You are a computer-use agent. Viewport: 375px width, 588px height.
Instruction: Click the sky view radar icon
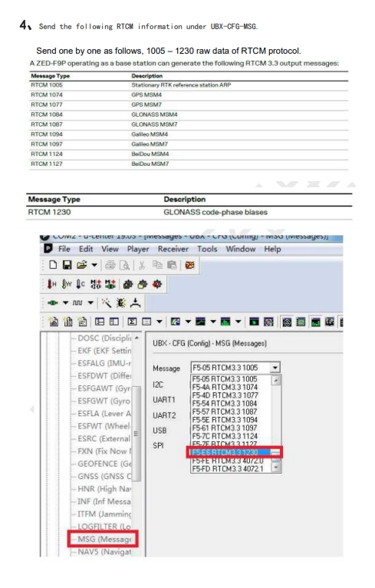click(268, 322)
